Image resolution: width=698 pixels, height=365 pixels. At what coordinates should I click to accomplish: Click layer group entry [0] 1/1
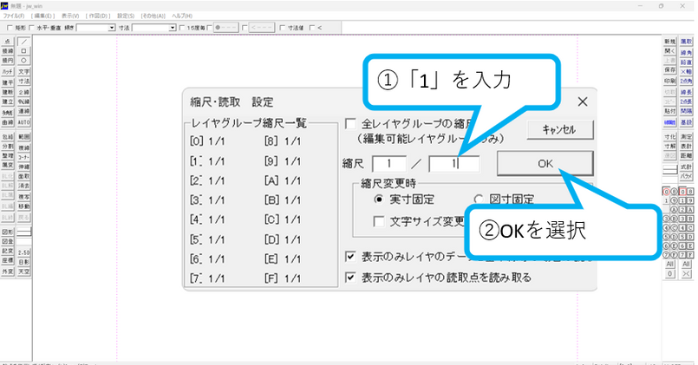207,141
